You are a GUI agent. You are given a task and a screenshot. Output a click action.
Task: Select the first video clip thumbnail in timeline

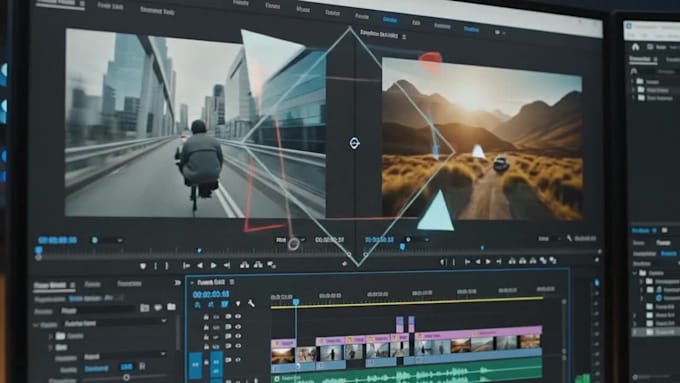pos(283,355)
